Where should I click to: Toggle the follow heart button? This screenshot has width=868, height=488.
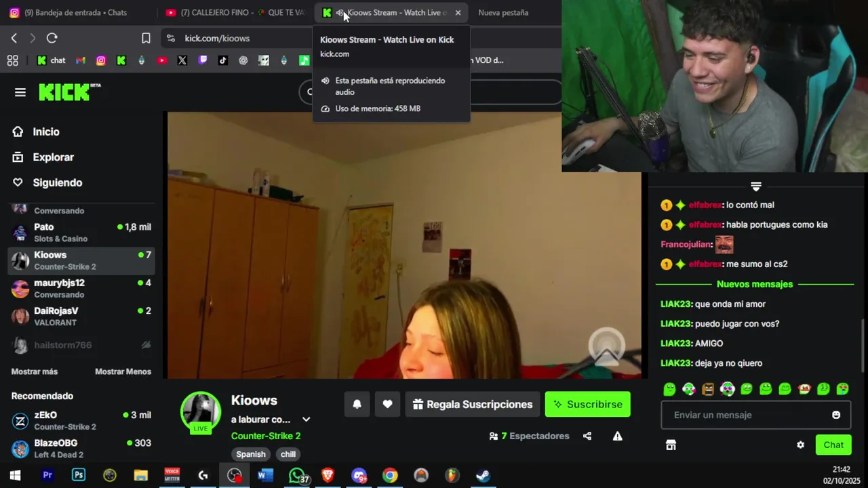[387, 404]
